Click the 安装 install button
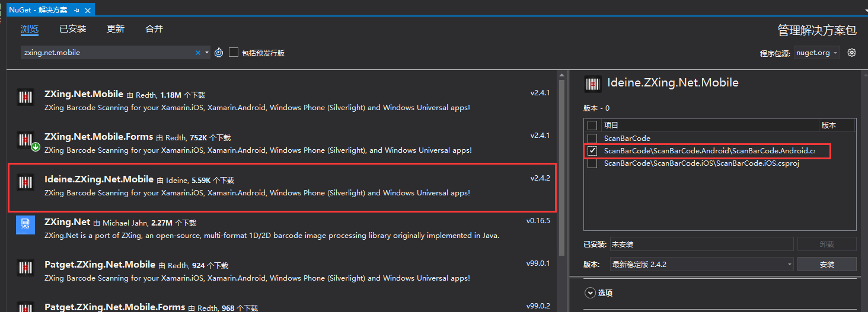The height and width of the screenshot is (312, 868). tap(827, 264)
